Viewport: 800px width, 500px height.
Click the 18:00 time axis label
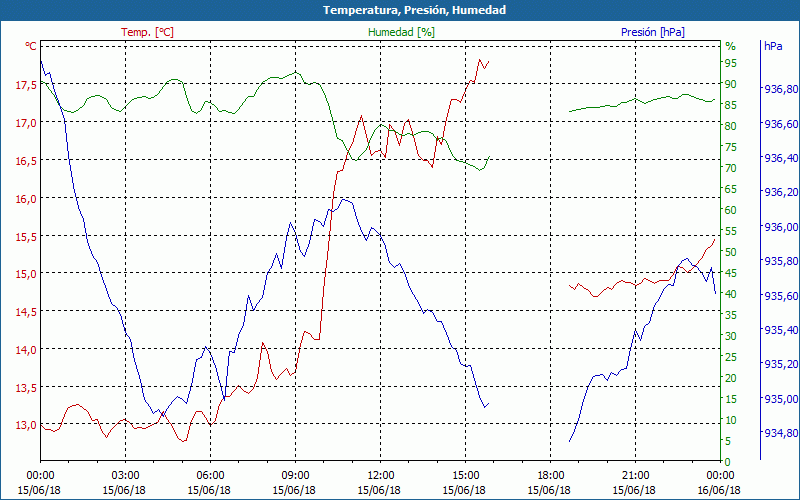[550, 475]
